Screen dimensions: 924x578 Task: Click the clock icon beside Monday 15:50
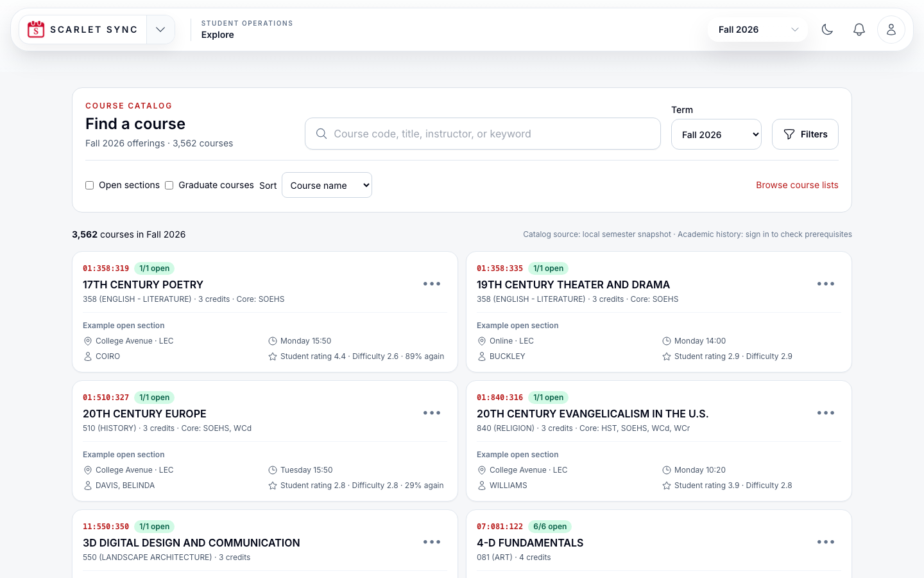(x=273, y=341)
